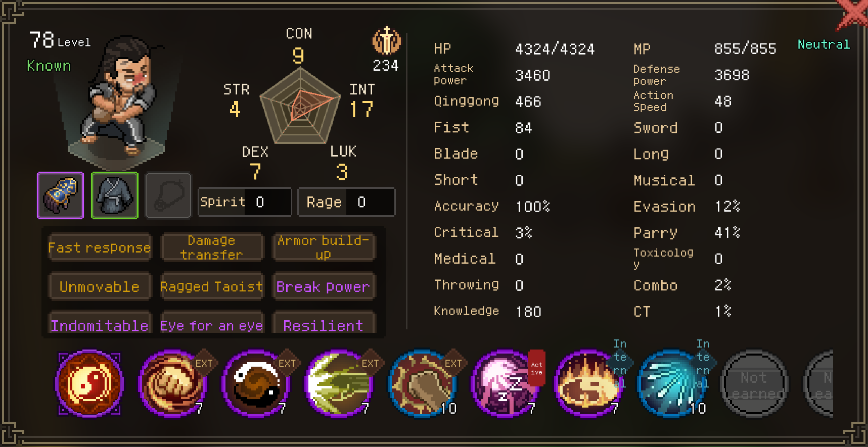
Task: Open the equipped gauntlet weapon slot
Action: pyautogui.click(x=60, y=195)
